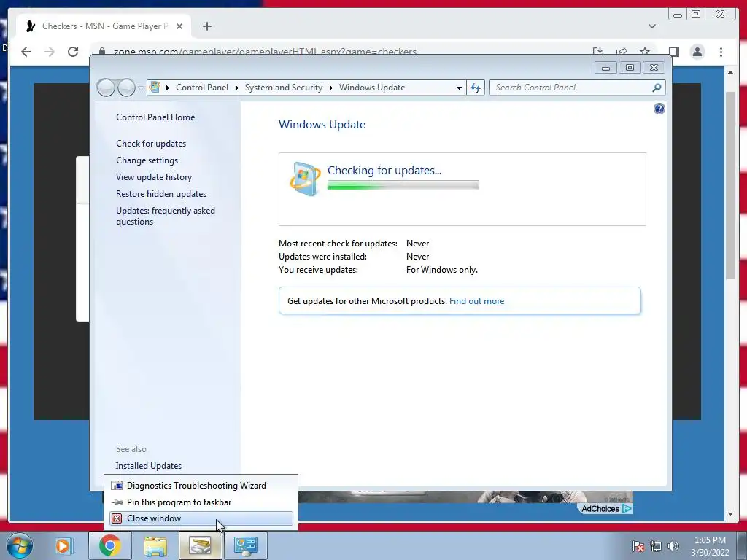Viewport: 747px width, 560px height.
Task: Click the Find out more link
Action: tap(476, 301)
